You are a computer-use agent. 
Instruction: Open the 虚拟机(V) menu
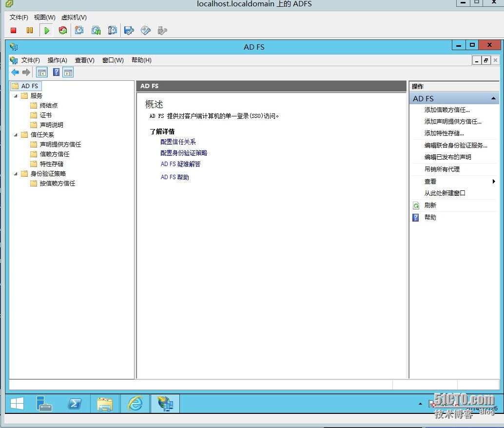coord(74,18)
